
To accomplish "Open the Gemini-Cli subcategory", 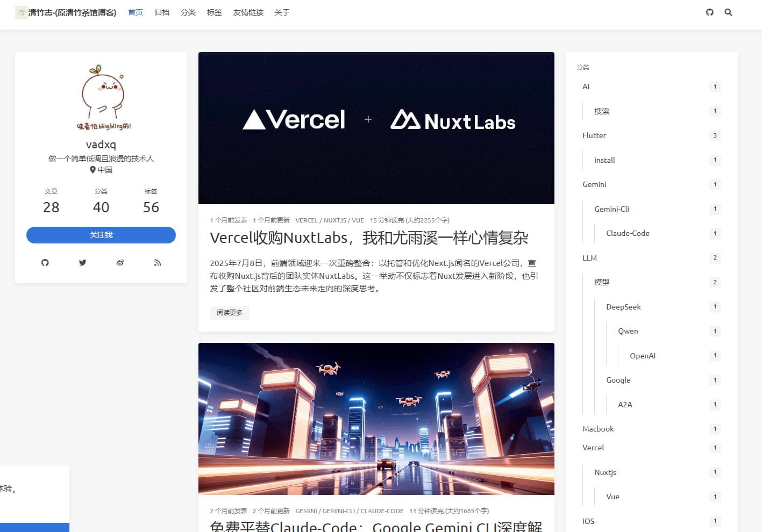I will pyautogui.click(x=611, y=209).
